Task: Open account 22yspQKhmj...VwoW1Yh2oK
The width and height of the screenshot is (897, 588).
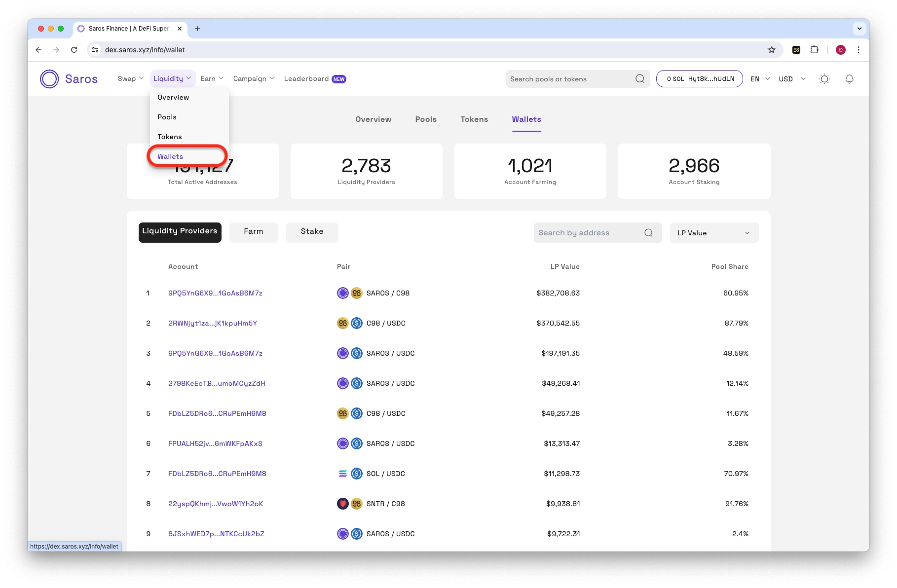Action: click(x=216, y=504)
